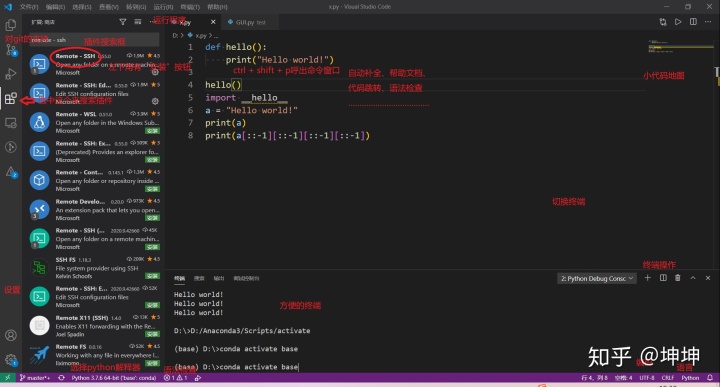Viewport: 720px width, 387px height.
Task: Click the filter extensions funnel icon
Action: (123, 22)
